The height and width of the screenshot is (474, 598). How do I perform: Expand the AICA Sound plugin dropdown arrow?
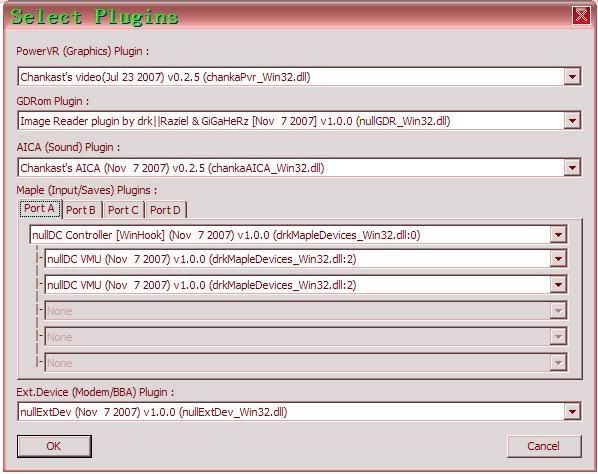point(572,167)
